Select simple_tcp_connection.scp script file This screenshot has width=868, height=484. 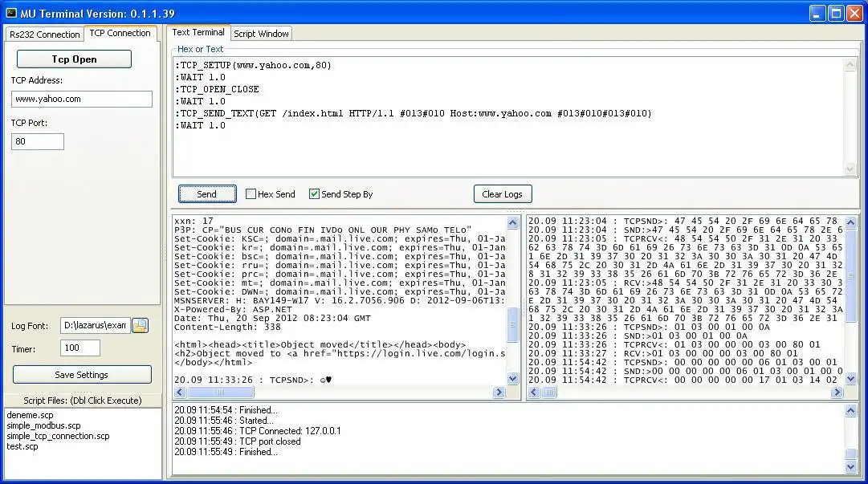pyautogui.click(x=58, y=436)
